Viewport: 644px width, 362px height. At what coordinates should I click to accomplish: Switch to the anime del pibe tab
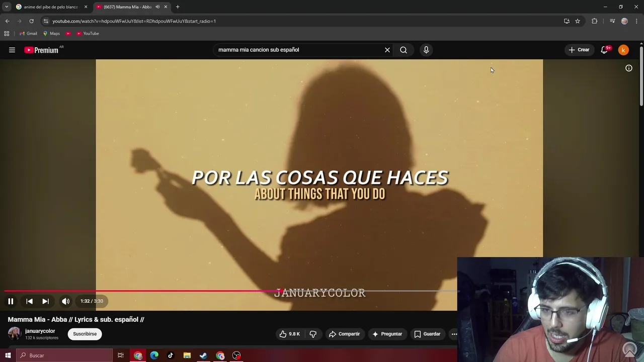50,7
